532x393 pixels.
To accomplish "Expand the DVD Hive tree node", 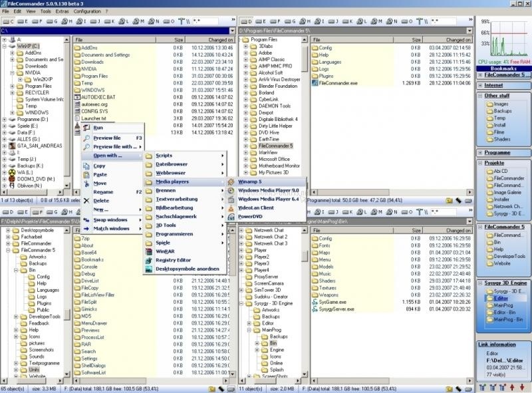I will [x=245, y=132].
